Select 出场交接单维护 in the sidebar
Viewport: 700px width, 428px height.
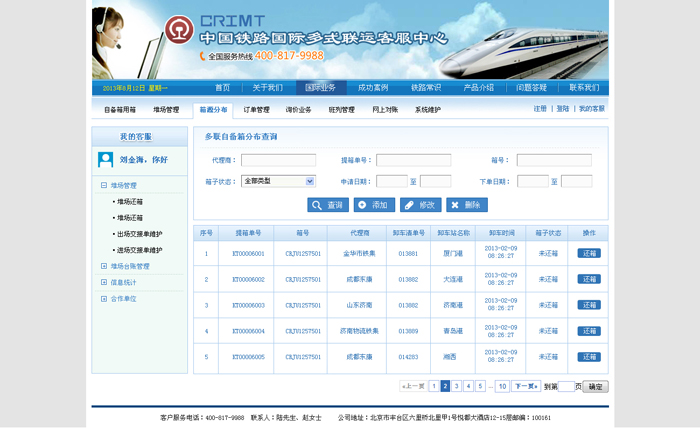pyautogui.click(x=139, y=234)
